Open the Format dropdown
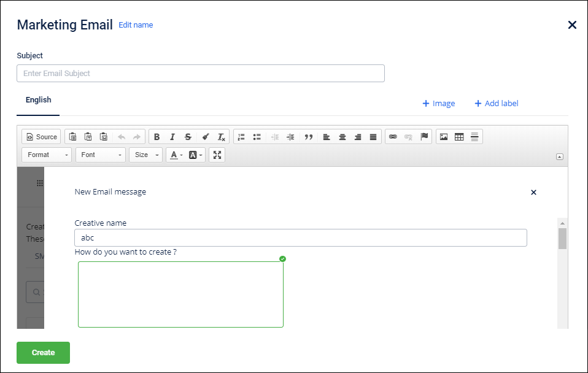 coord(47,155)
